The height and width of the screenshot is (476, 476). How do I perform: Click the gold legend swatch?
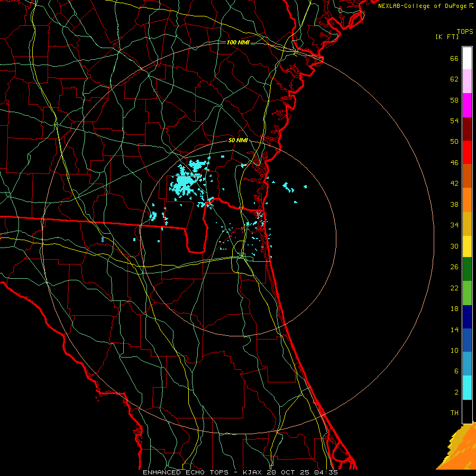click(x=467, y=224)
